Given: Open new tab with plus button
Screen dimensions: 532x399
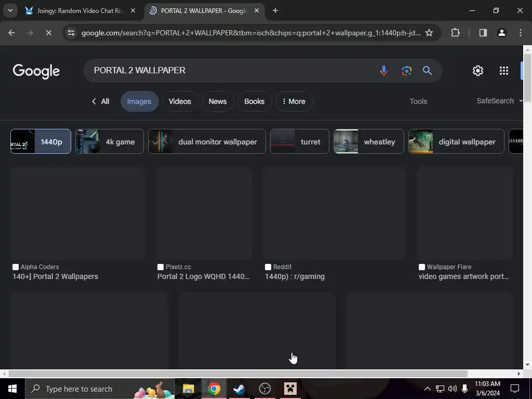Looking at the screenshot, I should pos(275,10).
